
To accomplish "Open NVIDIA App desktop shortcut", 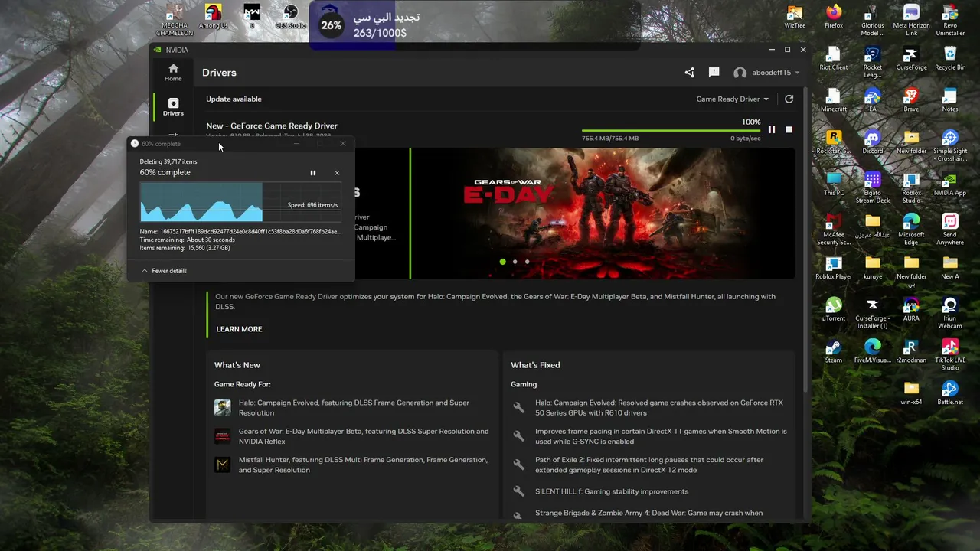I will [950, 184].
